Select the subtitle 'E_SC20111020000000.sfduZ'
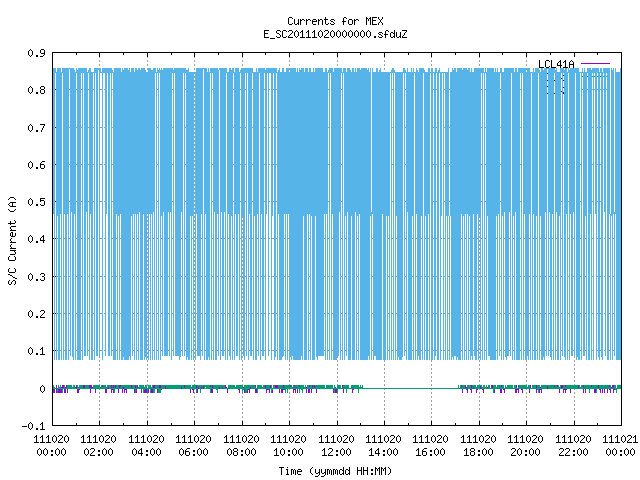The image size is (640, 480). coord(335,34)
